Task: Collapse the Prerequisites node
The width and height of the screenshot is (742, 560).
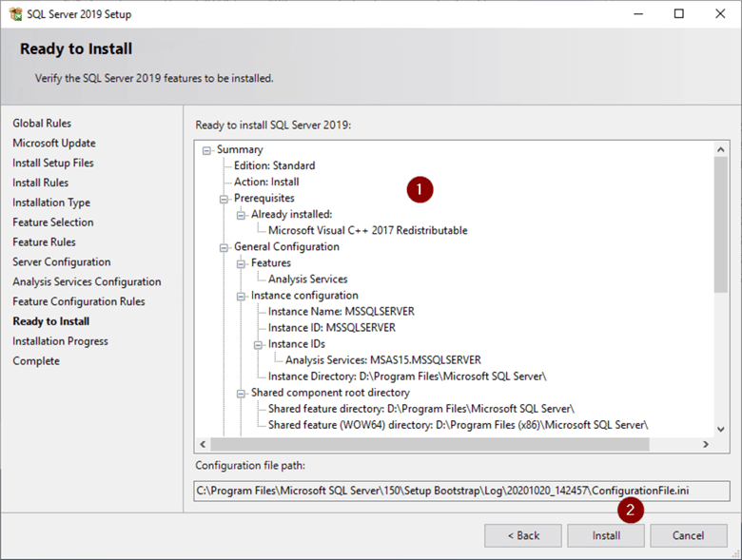Action: pos(224,199)
